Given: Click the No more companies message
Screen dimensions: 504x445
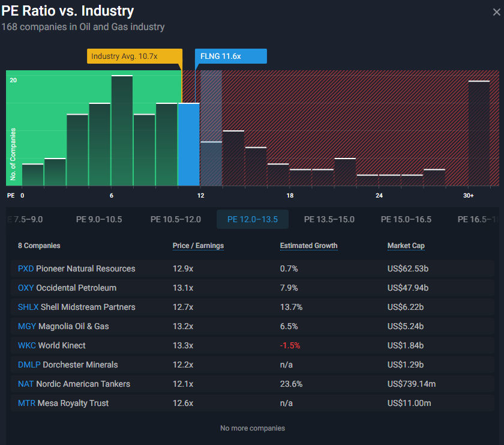Looking at the screenshot, I should click(253, 428).
